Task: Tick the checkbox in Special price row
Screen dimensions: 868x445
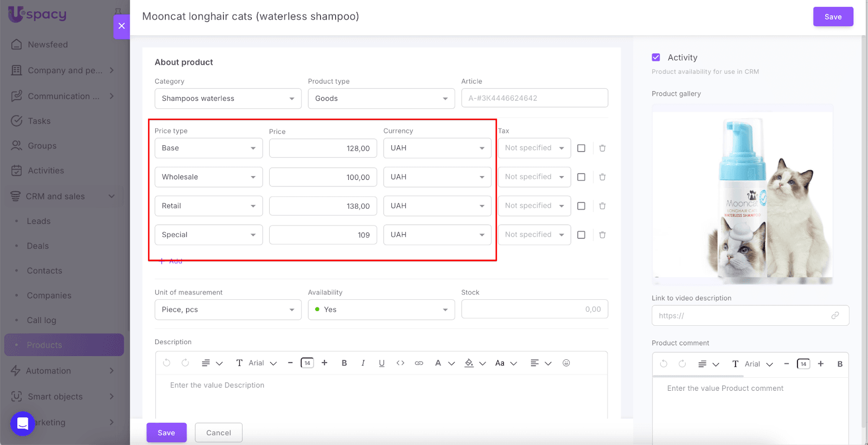Action: (x=581, y=235)
